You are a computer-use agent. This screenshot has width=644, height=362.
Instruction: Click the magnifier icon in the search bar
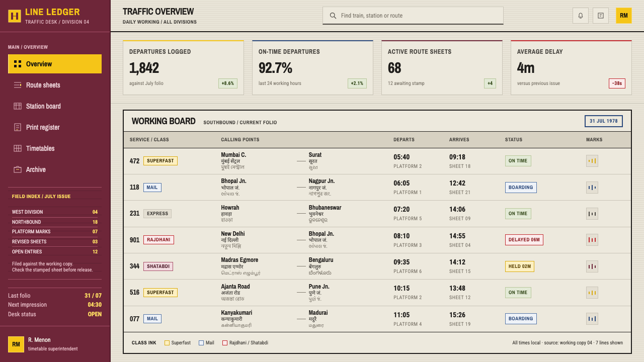[333, 16]
